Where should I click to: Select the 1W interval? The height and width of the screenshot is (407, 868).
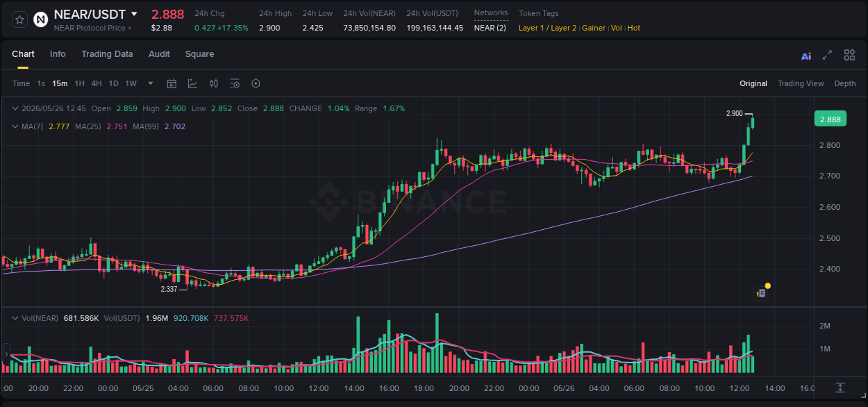point(131,83)
